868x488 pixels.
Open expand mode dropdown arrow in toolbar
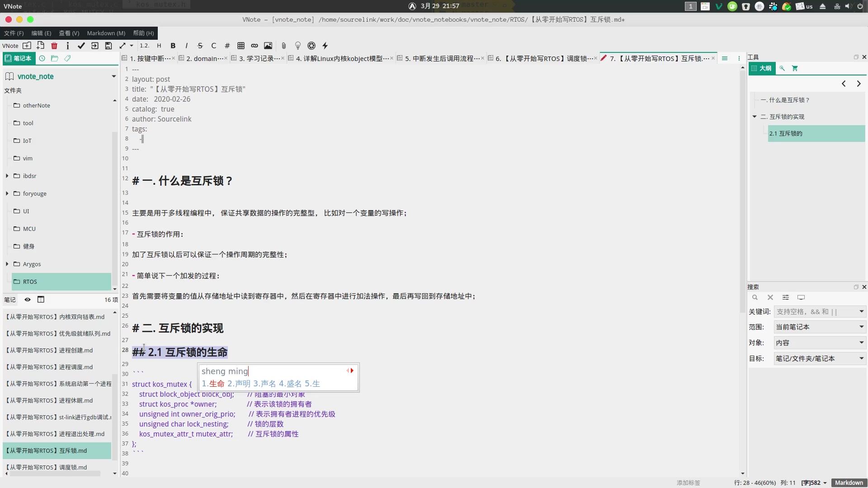(x=132, y=46)
